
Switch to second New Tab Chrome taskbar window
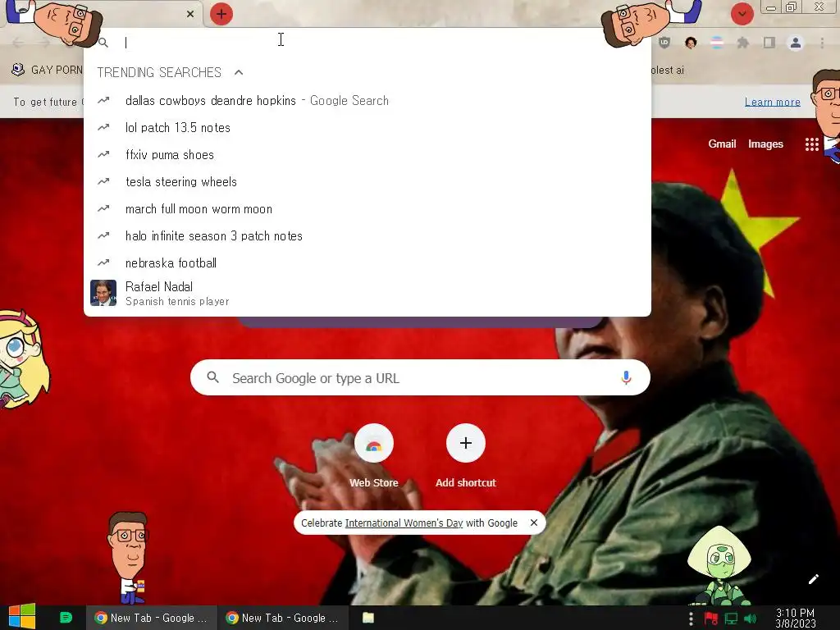283,618
